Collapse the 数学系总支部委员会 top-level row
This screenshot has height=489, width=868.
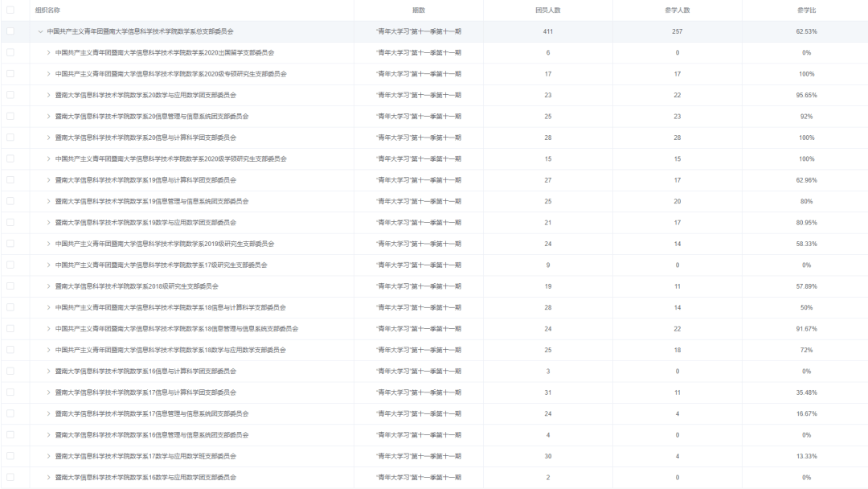click(x=40, y=31)
